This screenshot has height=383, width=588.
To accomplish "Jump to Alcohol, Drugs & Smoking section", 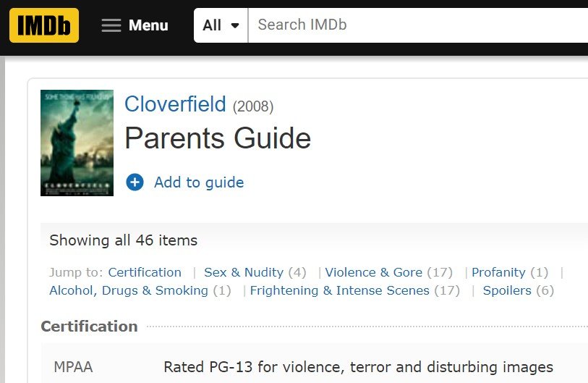I will coord(129,290).
